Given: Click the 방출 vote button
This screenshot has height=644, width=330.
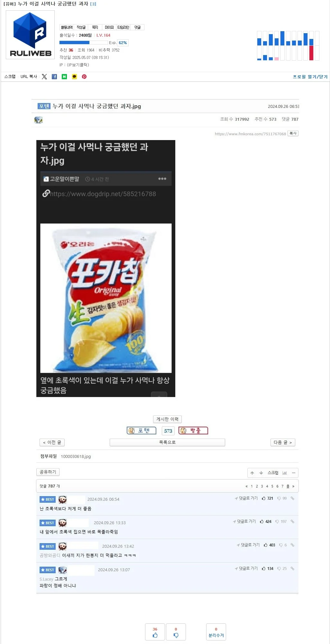Looking at the screenshot, I should pyautogui.click(x=193, y=431).
